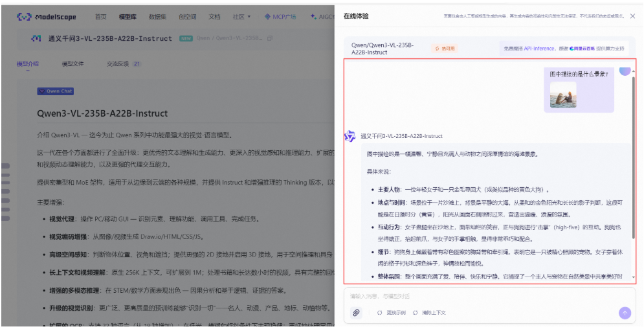Click the 图中描绘的是什么景象? message text
Screen dimensions: 644x331
(x=579, y=74)
